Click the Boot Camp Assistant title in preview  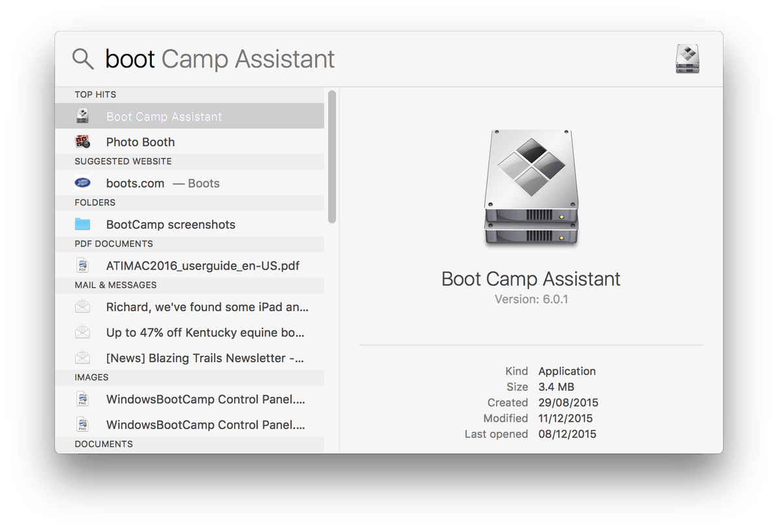coord(531,279)
